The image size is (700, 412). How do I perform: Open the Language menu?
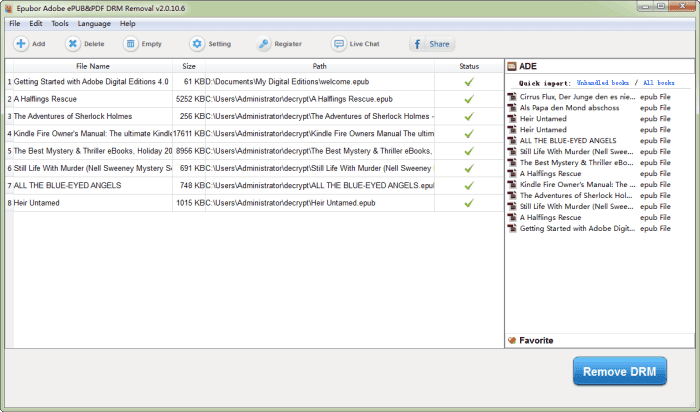pos(94,24)
